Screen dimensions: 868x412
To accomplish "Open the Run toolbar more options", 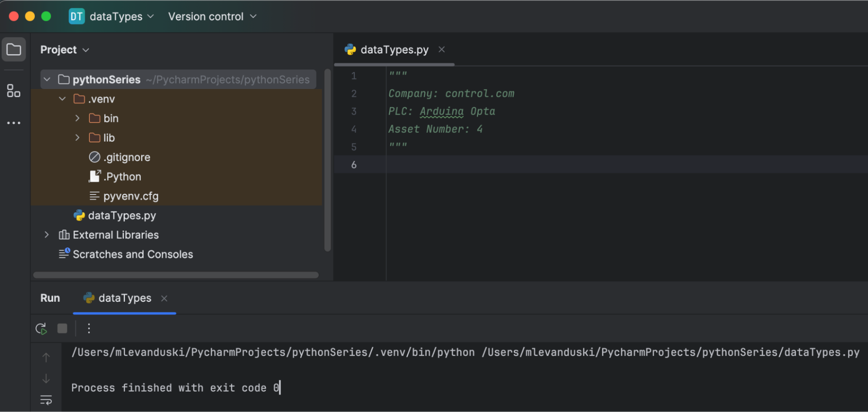I will [89, 329].
